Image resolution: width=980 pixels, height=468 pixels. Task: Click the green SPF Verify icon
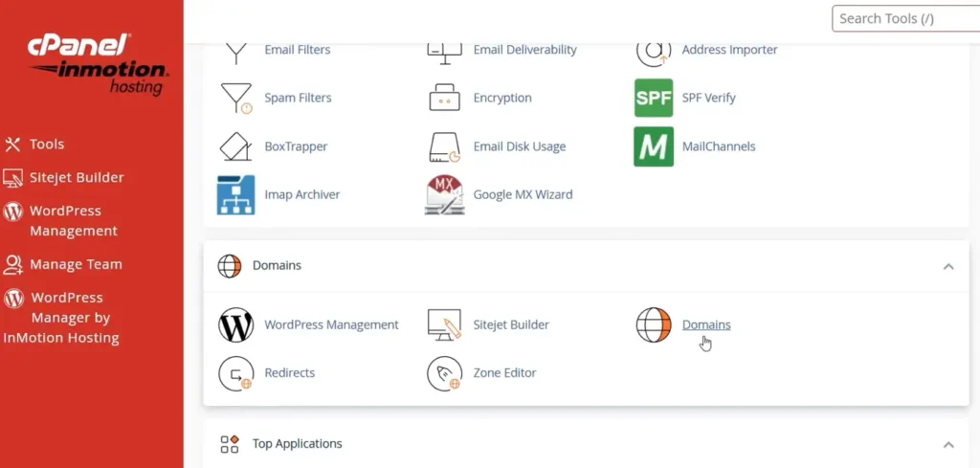[654, 98]
